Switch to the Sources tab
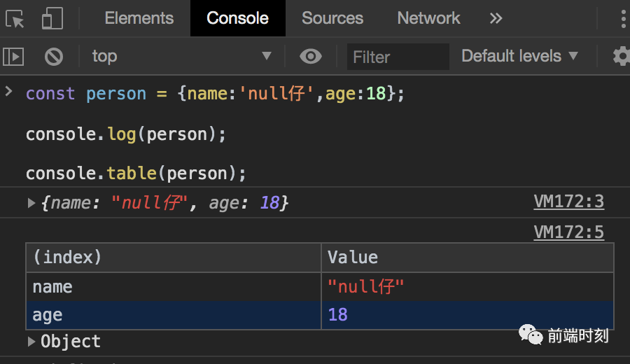The height and width of the screenshot is (364, 630). click(x=332, y=18)
